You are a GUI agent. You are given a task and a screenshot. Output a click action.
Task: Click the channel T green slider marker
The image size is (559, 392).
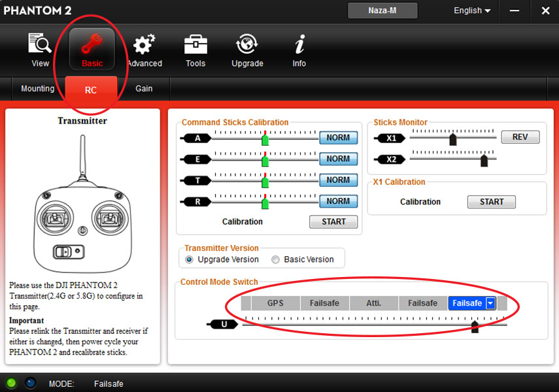(265, 181)
